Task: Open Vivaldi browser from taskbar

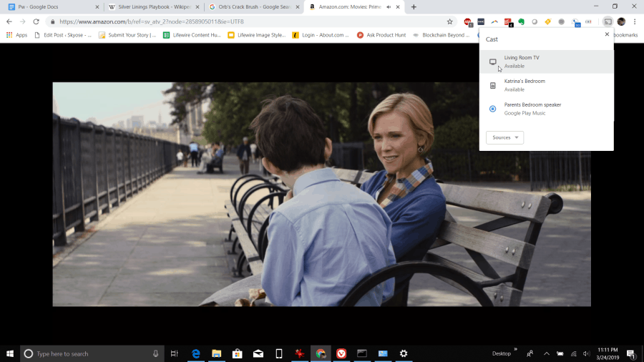Action: click(341, 353)
